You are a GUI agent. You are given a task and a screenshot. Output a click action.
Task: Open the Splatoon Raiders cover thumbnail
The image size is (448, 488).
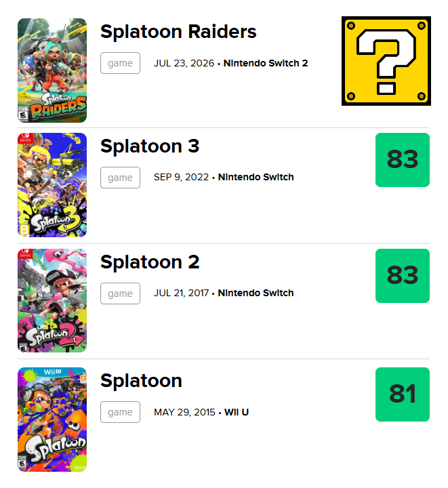52,70
